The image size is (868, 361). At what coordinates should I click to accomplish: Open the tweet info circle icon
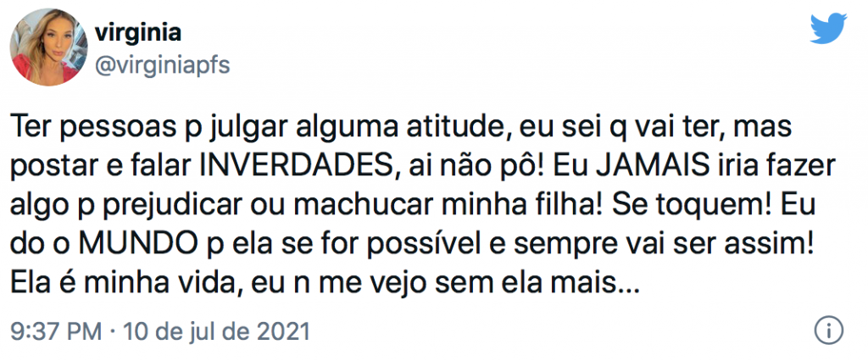tap(829, 331)
